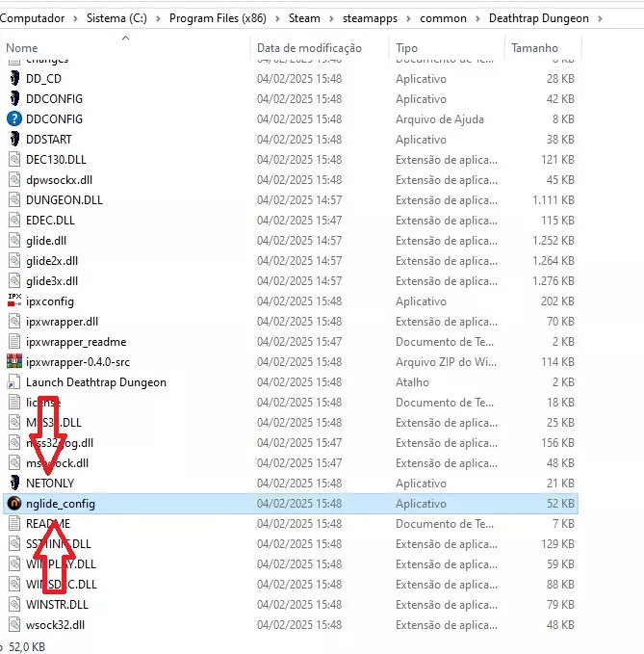Expand the chevron after common breadcrumb

click(x=477, y=18)
